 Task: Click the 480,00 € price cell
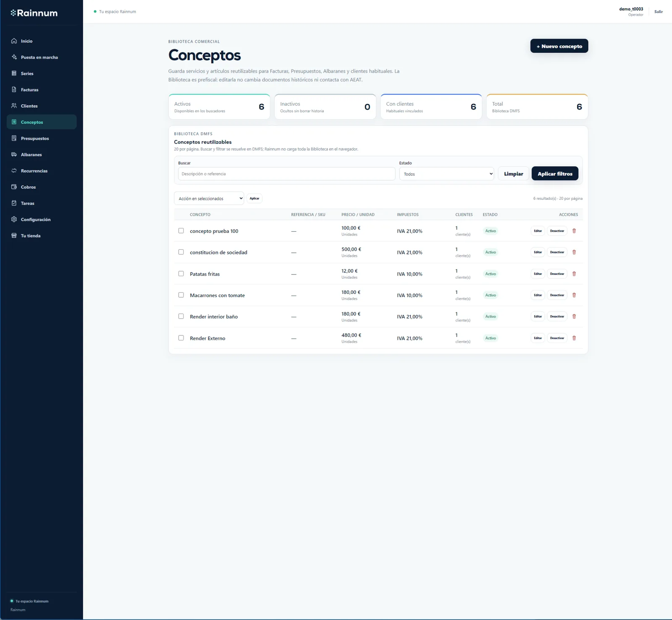coord(352,335)
